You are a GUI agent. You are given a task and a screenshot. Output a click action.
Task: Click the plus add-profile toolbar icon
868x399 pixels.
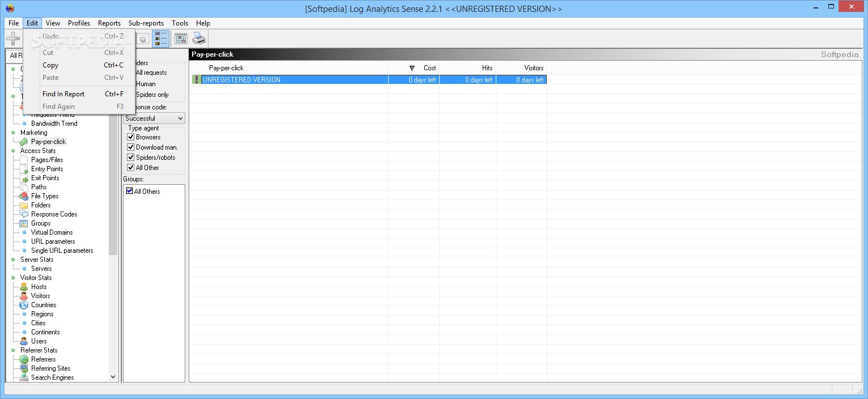(x=13, y=39)
